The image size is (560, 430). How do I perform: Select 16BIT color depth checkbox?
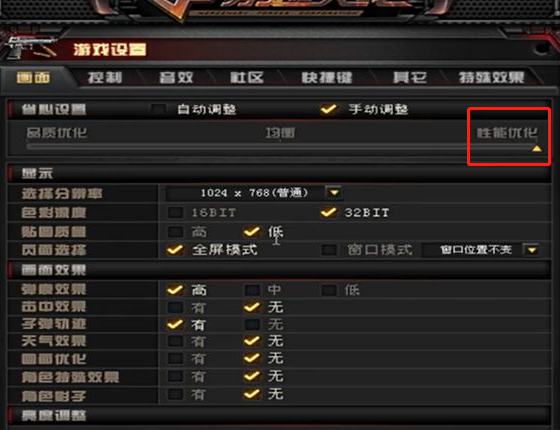coord(175,212)
